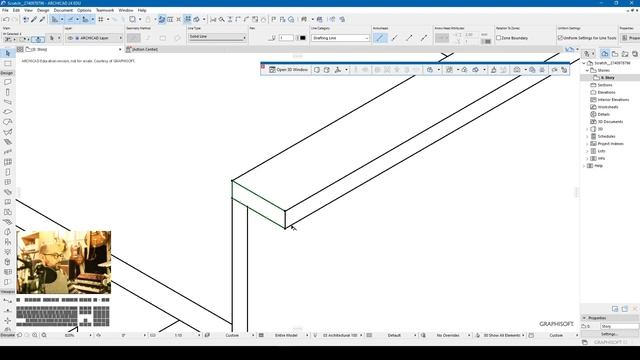The width and height of the screenshot is (640, 360).
Task: Expand the Project Indexes item in Navigator
Action: (x=587, y=144)
